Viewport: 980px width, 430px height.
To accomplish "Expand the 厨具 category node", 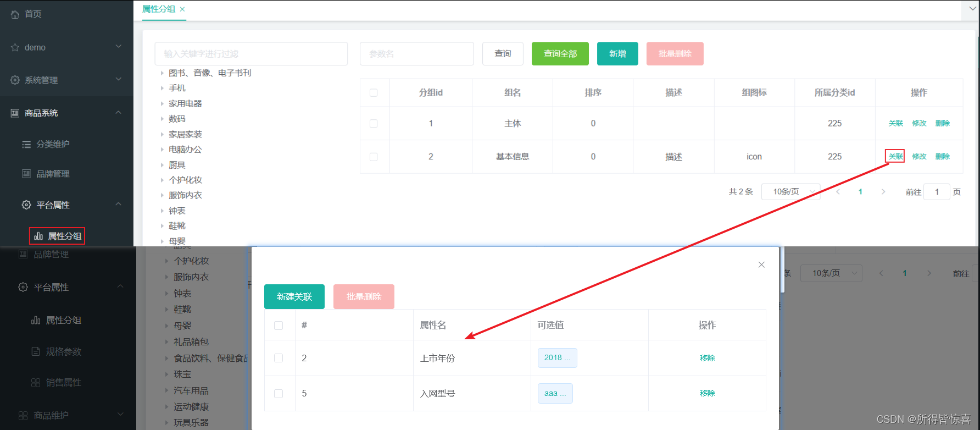I will (162, 165).
